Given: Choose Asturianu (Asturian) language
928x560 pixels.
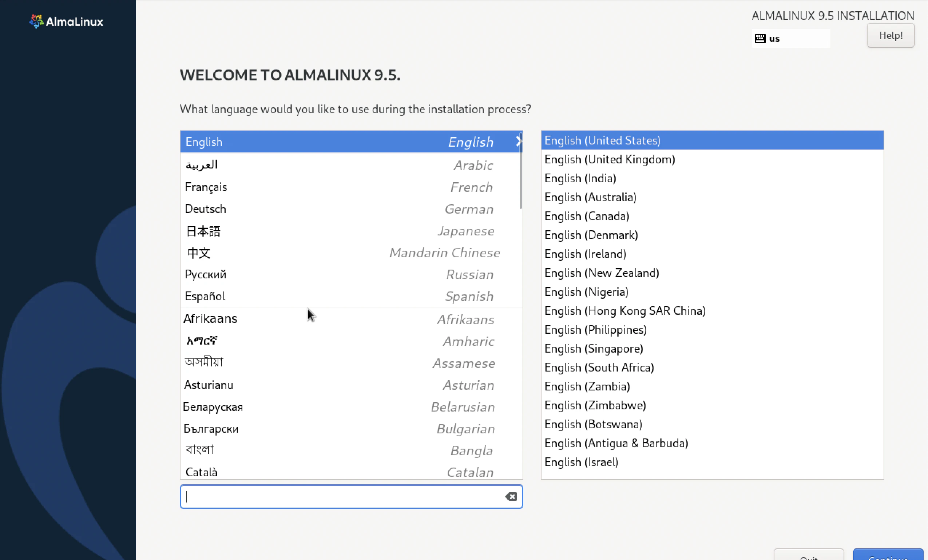Looking at the screenshot, I should [351, 385].
